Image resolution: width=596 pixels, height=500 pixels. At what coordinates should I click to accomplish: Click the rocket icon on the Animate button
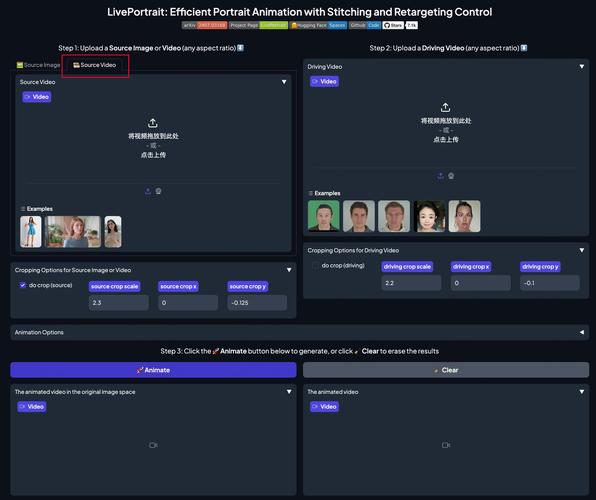coord(140,370)
